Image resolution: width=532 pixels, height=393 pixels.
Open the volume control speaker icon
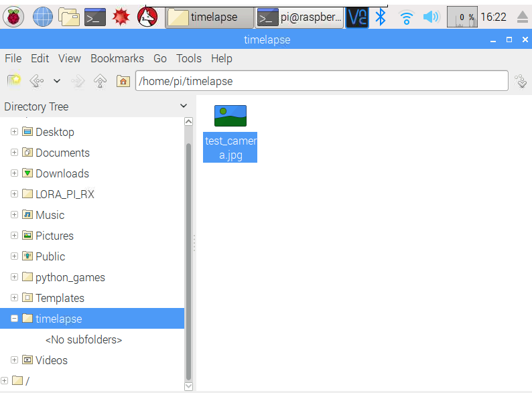pos(431,17)
